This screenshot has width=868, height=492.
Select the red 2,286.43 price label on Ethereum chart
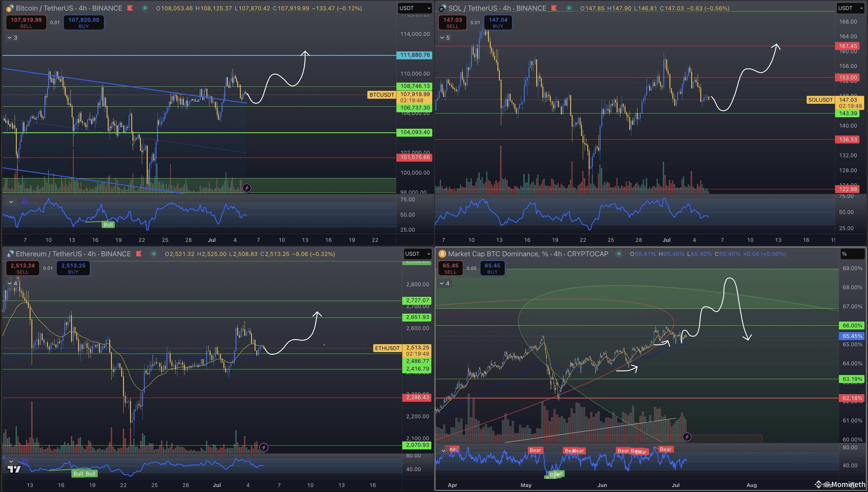click(x=417, y=397)
